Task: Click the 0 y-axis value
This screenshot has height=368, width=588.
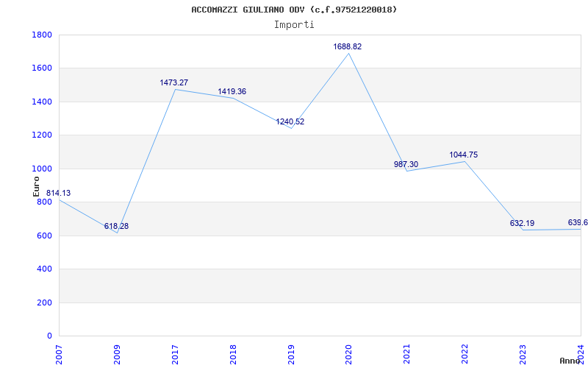Action: click(x=49, y=336)
